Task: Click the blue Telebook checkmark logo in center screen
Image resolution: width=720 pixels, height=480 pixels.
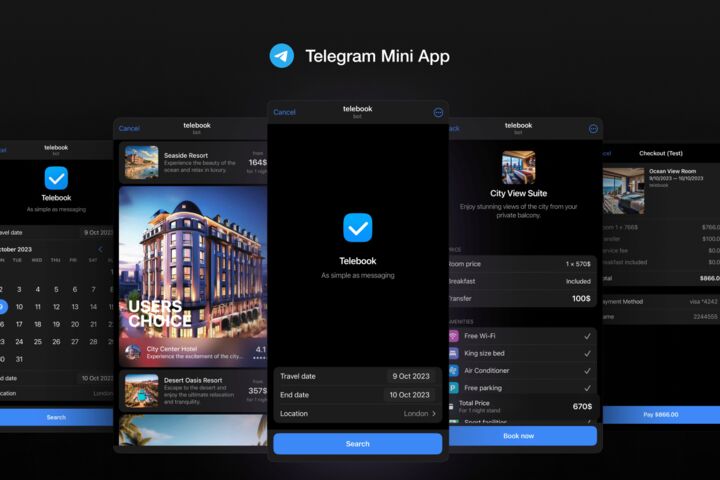Action: (358, 227)
